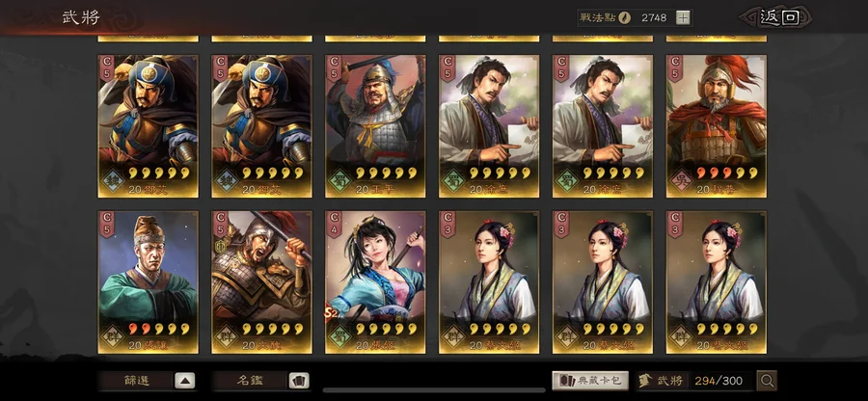Open the 名鑑 card-deck icon

pos(299,381)
